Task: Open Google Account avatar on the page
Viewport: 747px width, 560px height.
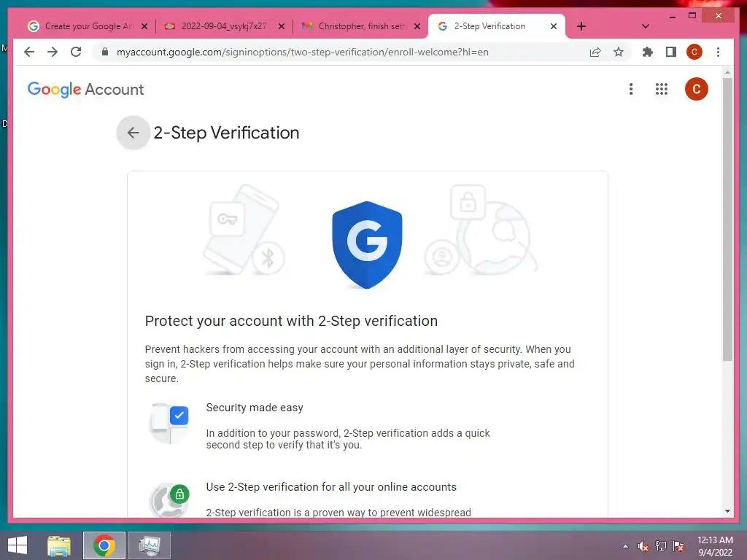Action: point(696,89)
